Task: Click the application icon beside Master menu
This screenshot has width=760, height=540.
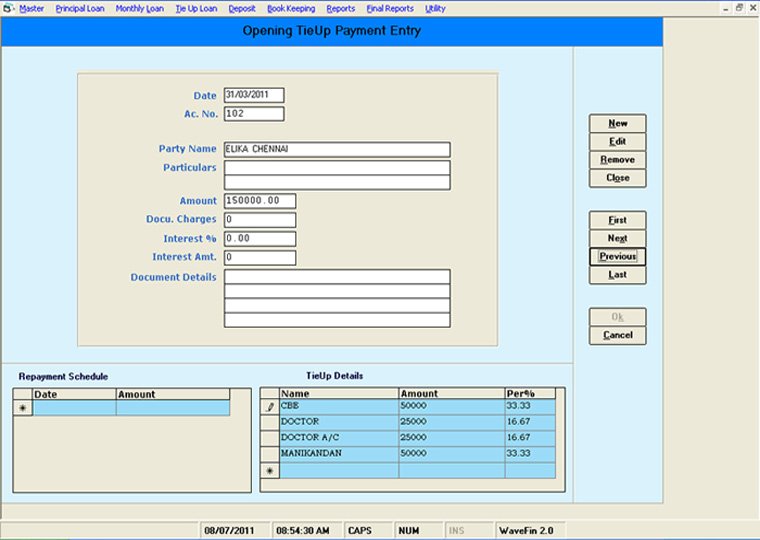Action: click(10, 8)
